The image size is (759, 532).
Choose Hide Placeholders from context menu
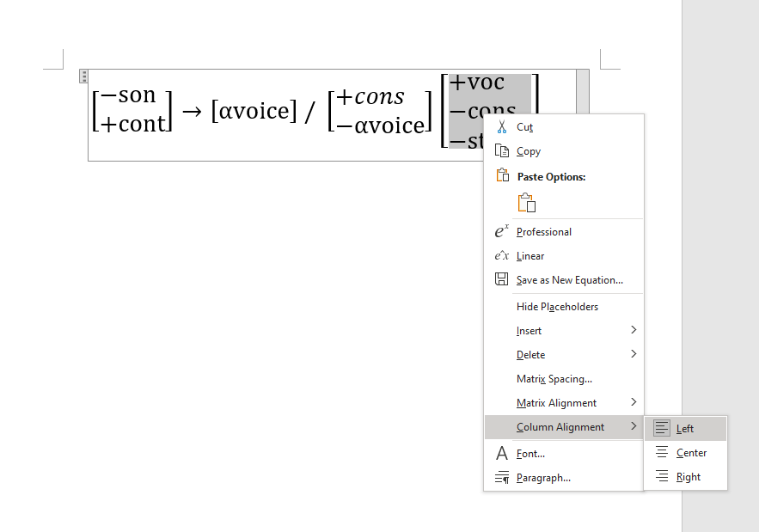(557, 307)
